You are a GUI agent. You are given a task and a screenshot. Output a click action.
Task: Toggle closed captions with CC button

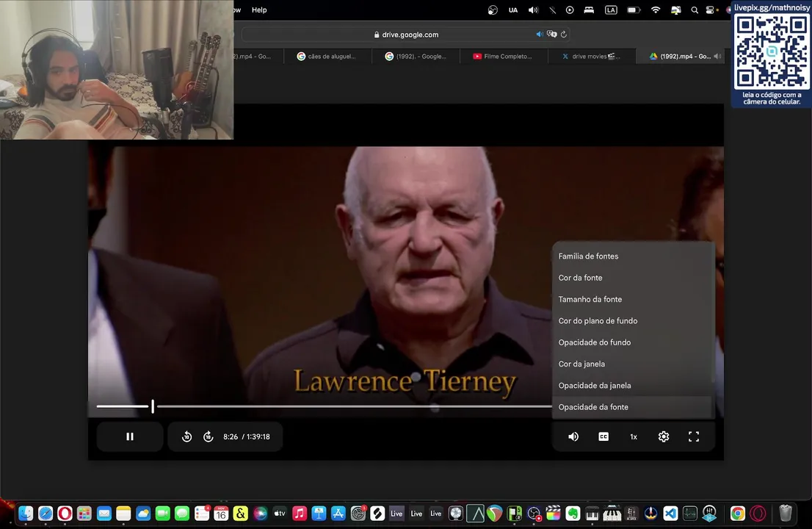tap(603, 436)
